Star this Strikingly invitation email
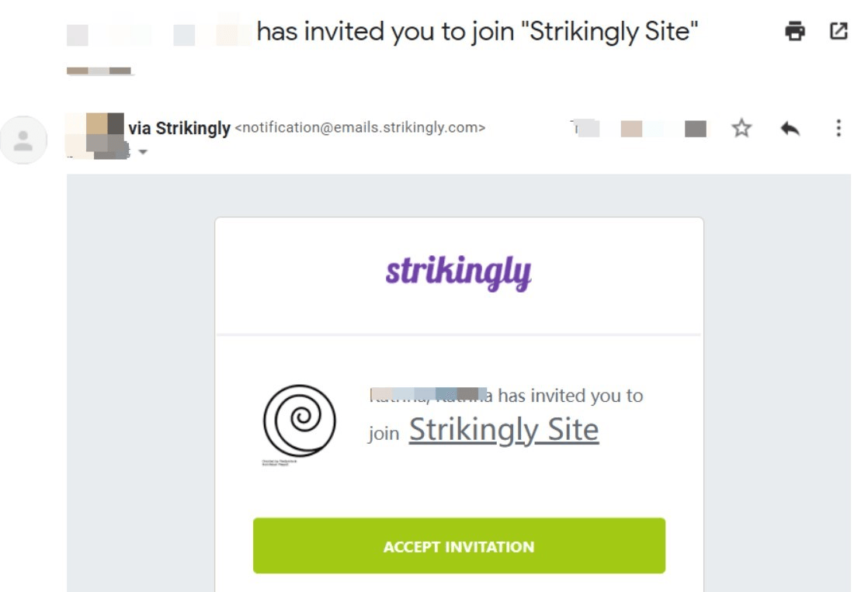 click(x=742, y=129)
